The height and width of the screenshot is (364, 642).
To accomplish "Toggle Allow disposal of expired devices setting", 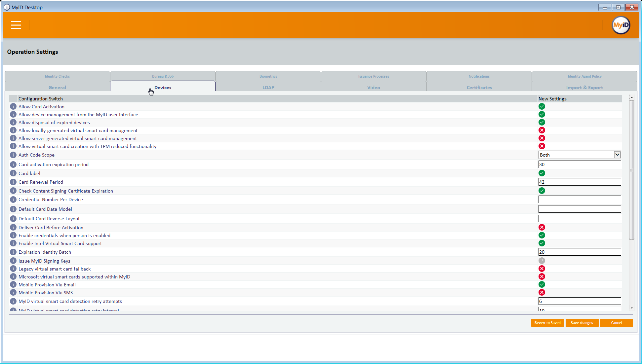I will click(542, 123).
